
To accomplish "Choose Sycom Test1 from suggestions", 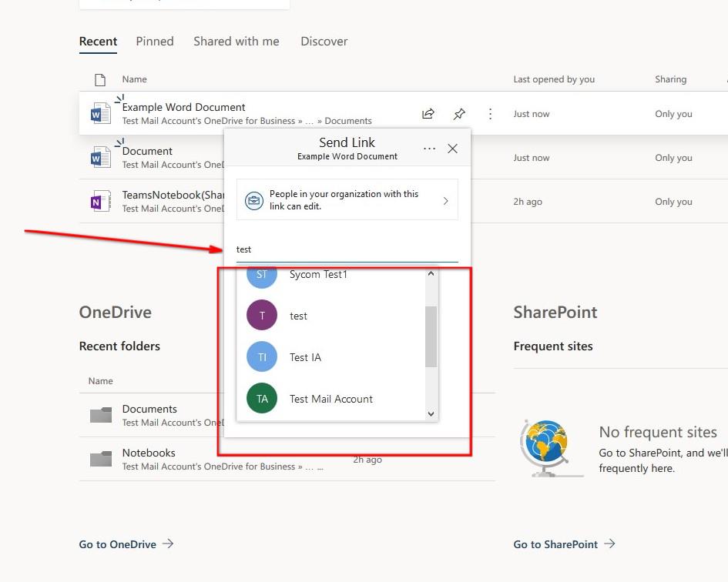I will [330, 275].
